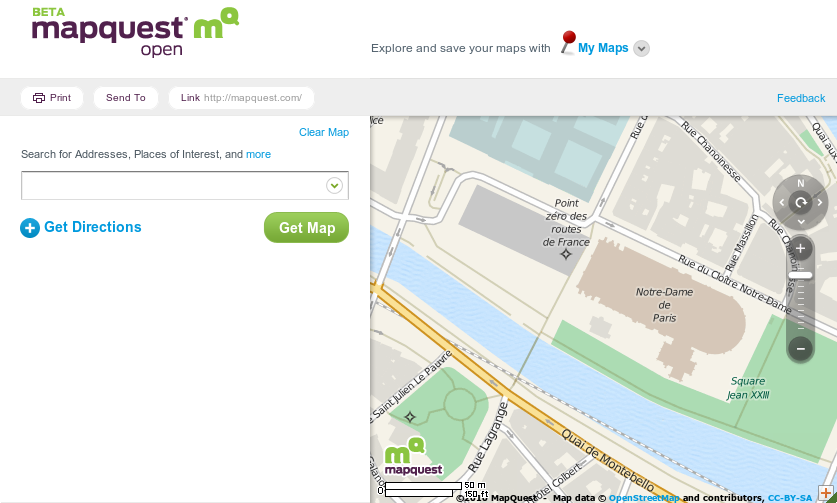
Task: Zoom in with the plus button
Action: [800, 248]
